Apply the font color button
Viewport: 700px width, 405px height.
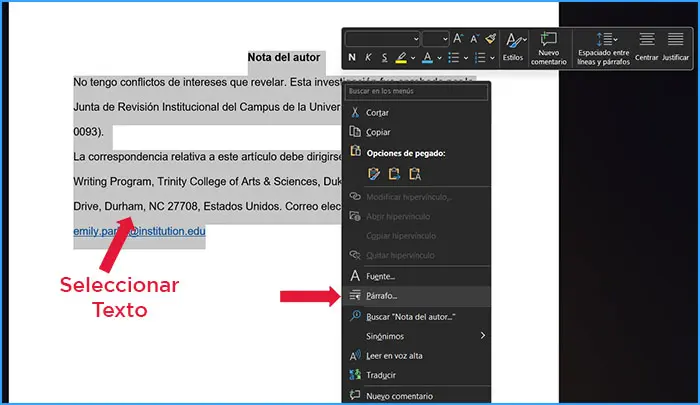(x=427, y=58)
